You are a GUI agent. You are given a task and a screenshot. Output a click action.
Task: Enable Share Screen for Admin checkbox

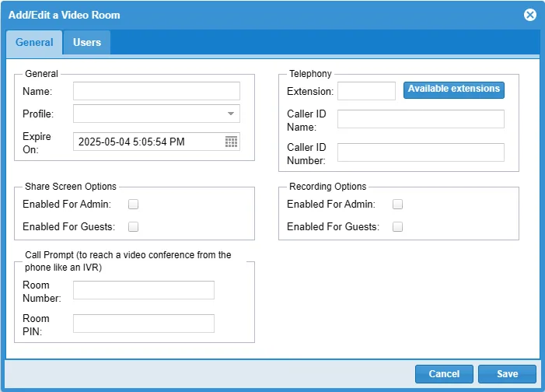coord(133,205)
